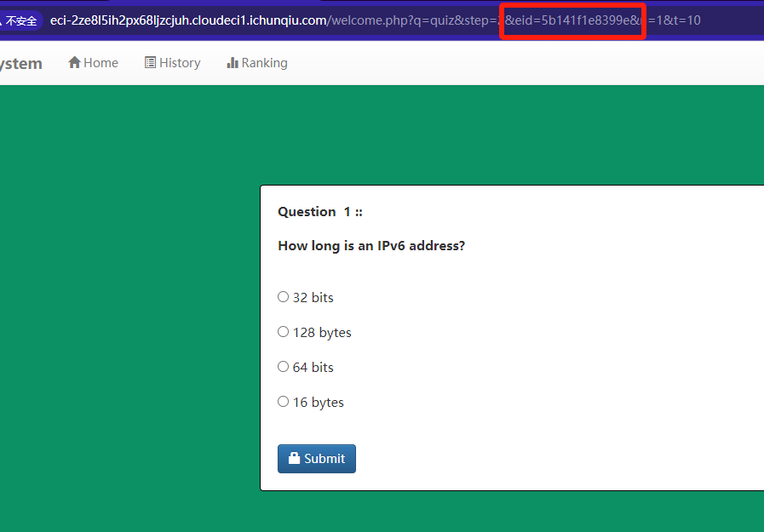
Task: Pick the 64 bits radio button
Action: click(283, 367)
